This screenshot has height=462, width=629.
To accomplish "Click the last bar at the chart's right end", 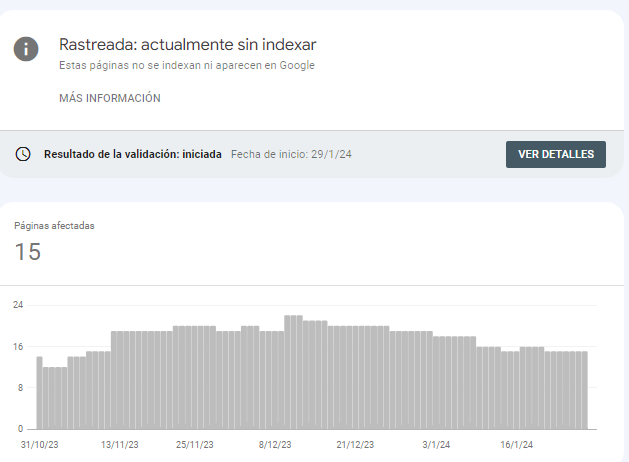I will (584, 390).
